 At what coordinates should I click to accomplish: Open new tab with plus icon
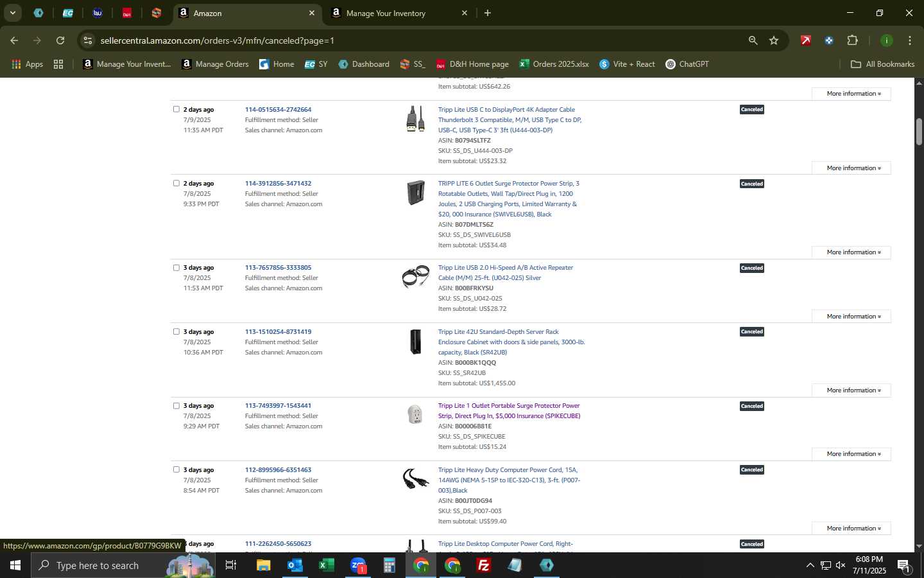click(488, 13)
